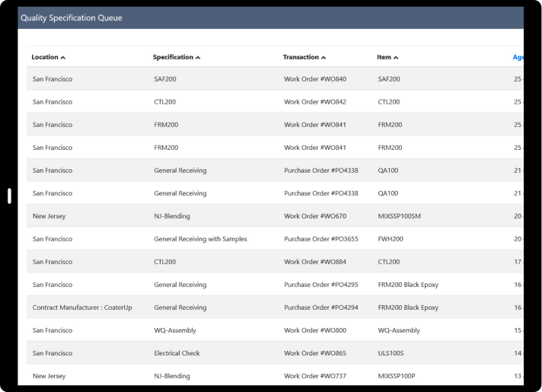Screen dimensions: 542x392
Task: Sort the queue by the Age column
Action: 518,57
